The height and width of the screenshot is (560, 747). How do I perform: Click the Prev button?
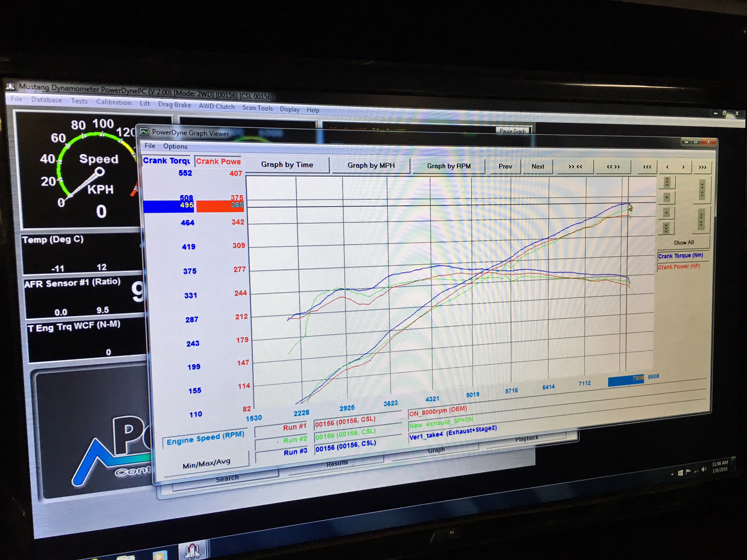tap(505, 166)
